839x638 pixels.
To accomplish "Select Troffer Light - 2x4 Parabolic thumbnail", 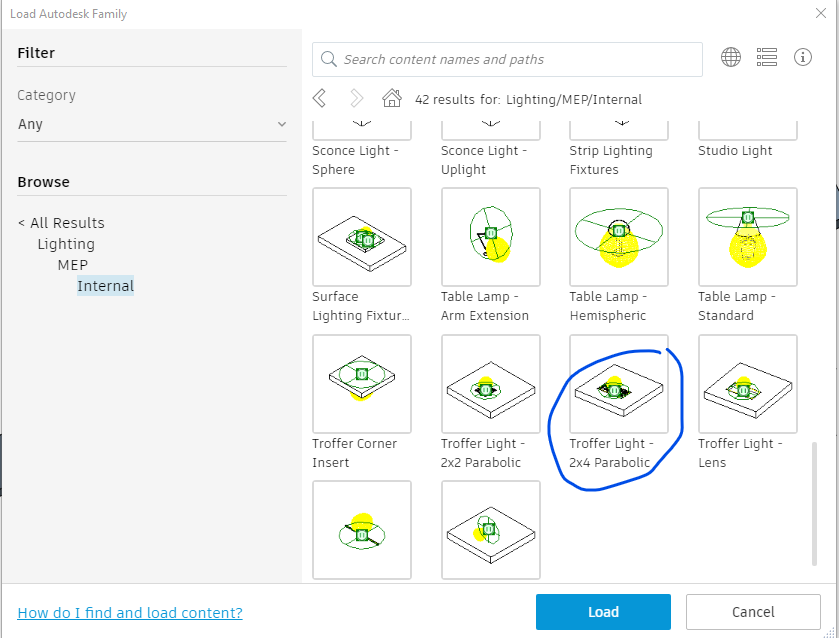I will (x=619, y=384).
